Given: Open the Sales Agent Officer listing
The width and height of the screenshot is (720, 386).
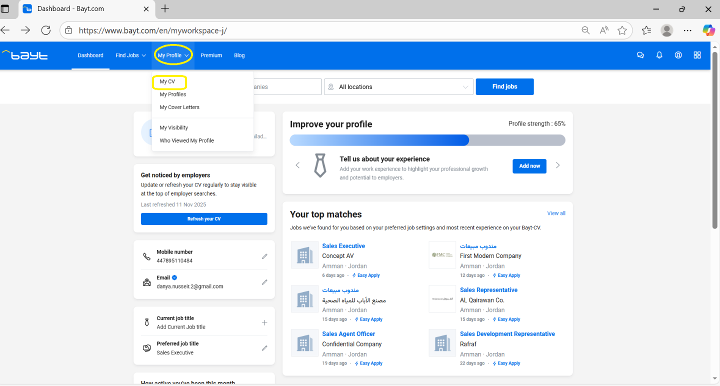Looking at the screenshot, I should (349, 334).
